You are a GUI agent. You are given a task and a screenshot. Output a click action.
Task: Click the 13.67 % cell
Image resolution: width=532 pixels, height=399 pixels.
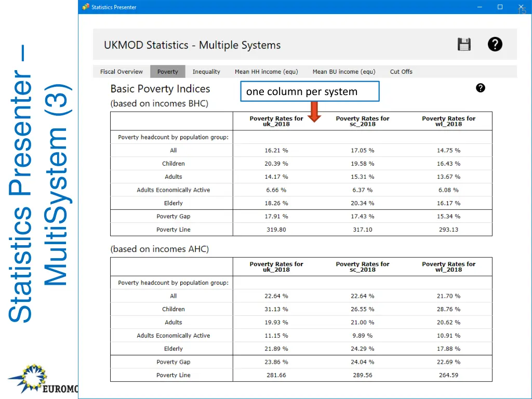coord(448,177)
